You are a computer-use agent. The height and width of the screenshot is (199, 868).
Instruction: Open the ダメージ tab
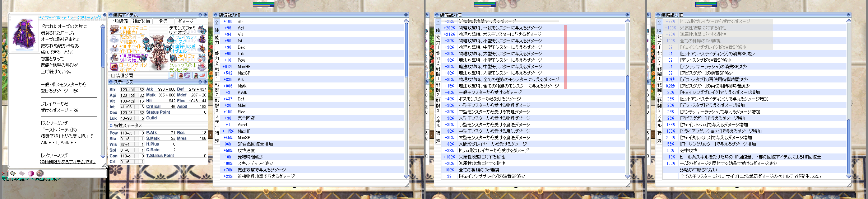(x=185, y=21)
